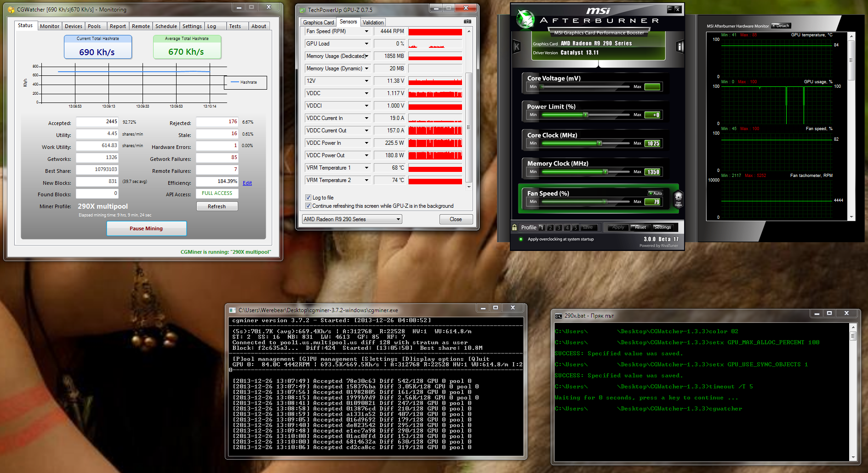Click the Hardware Monitor vertical scrollbar thumb
Viewport: 868px width, 473px height.
[x=851, y=60]
